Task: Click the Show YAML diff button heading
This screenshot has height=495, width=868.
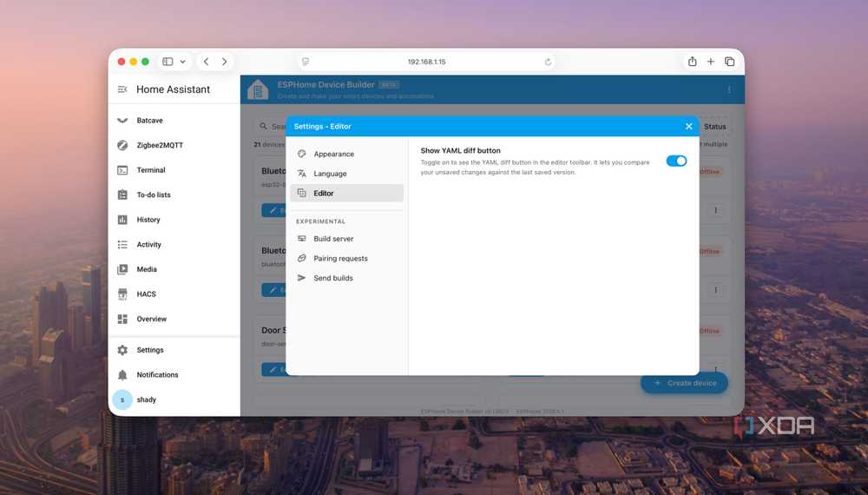Action: tap(460, 150)
